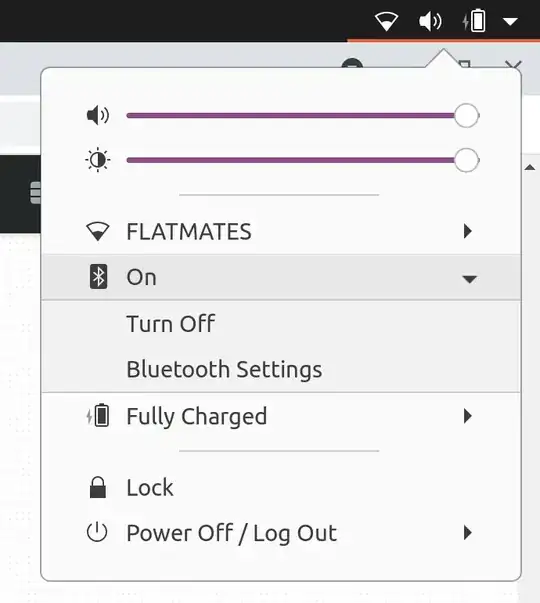
Task: Click the volume speaker icon in the top bar
Action: (430, 21)
